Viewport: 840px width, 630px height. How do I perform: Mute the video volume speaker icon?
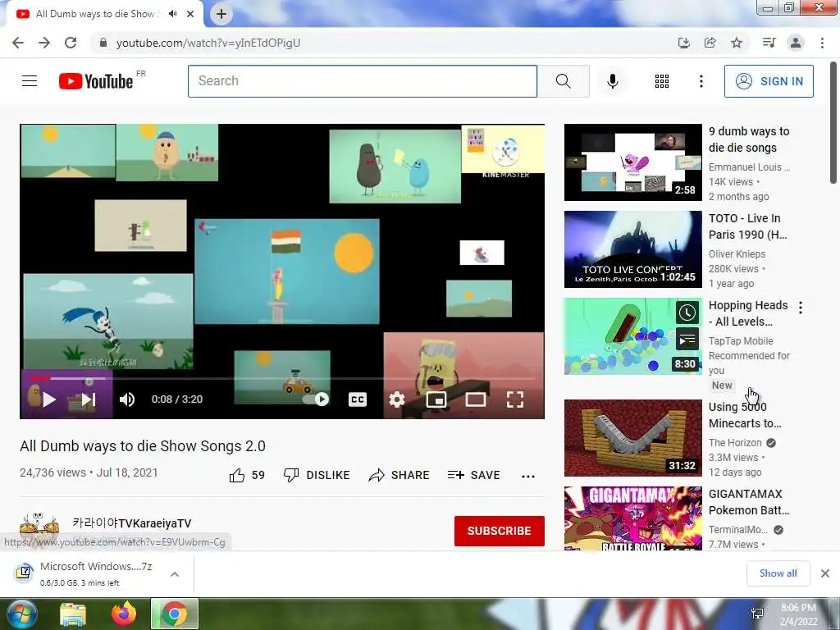[127, 399]
